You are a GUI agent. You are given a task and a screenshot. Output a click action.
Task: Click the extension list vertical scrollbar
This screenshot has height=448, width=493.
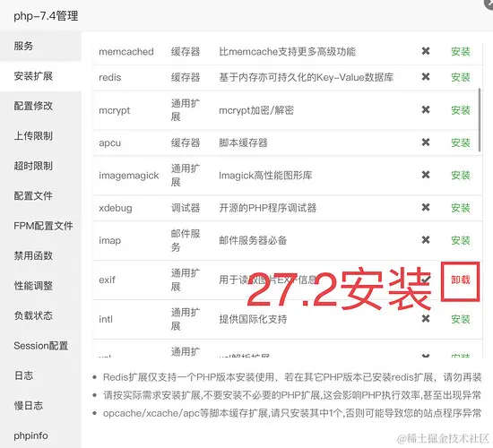[x=480, y=120]
